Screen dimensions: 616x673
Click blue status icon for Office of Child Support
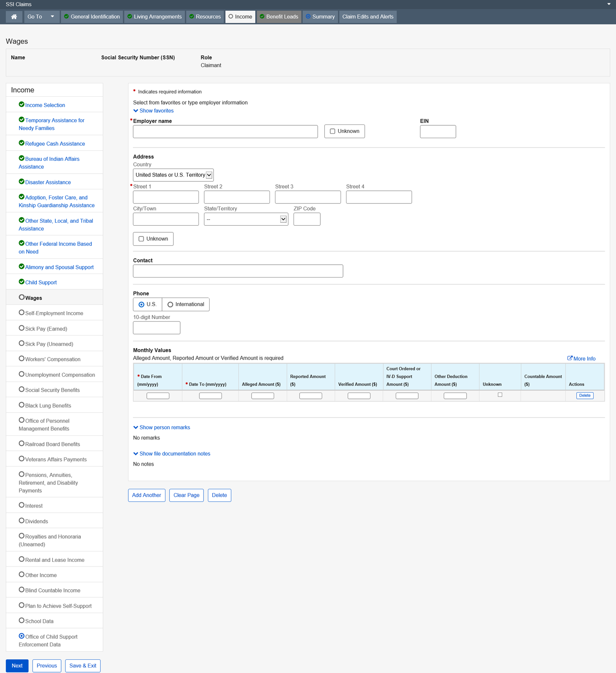[21, 636]
